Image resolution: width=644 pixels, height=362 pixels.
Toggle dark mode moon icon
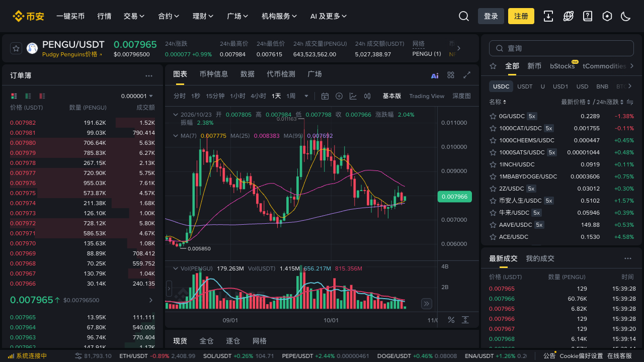626,16
